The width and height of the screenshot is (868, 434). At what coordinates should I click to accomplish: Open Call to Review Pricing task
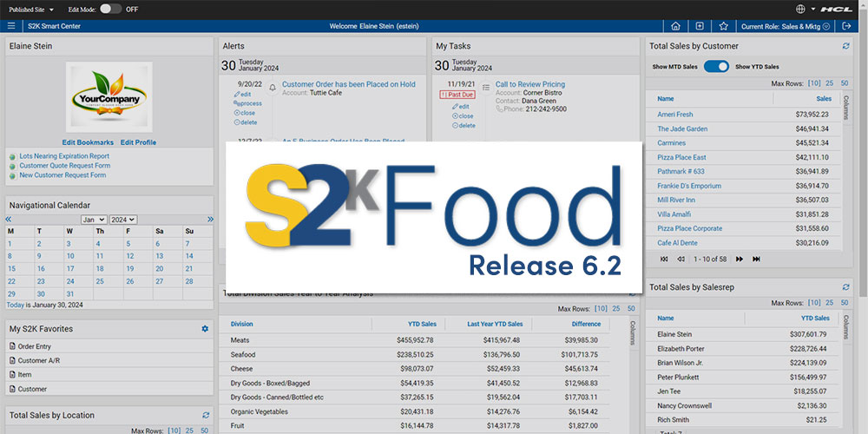pos(530,84)
